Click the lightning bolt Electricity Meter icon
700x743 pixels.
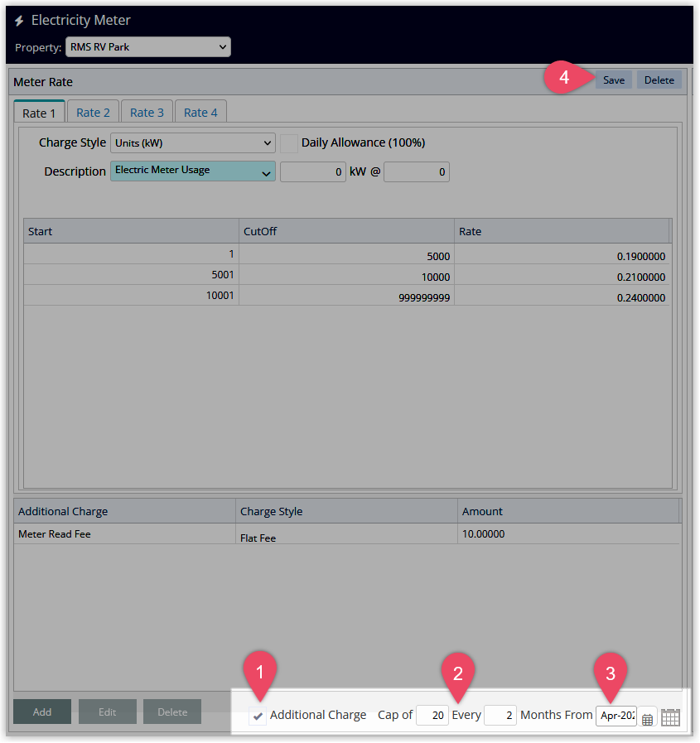pos(19,21)
